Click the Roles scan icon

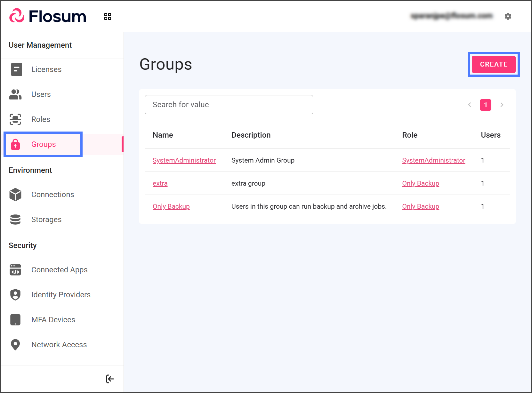pyautogui.click(x=15, y=119)
